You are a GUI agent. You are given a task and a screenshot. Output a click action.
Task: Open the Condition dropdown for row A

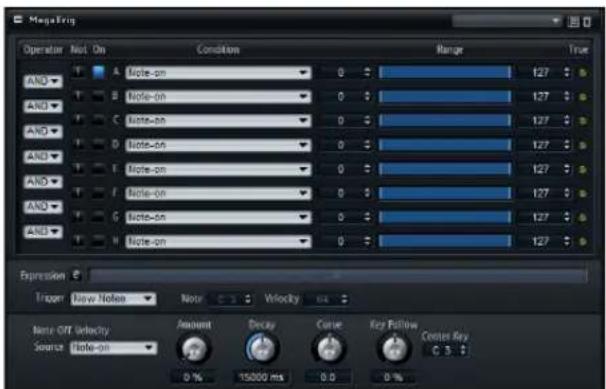(x=218, y=73)
